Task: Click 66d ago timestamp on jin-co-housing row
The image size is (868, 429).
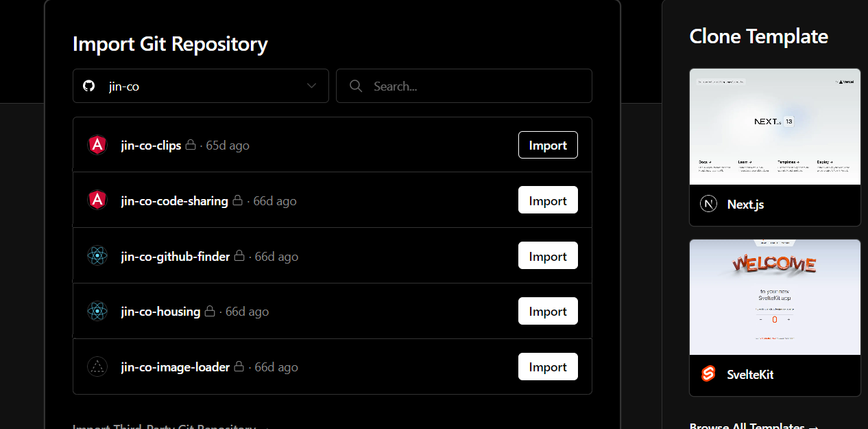Action: [x=247, y=311]
